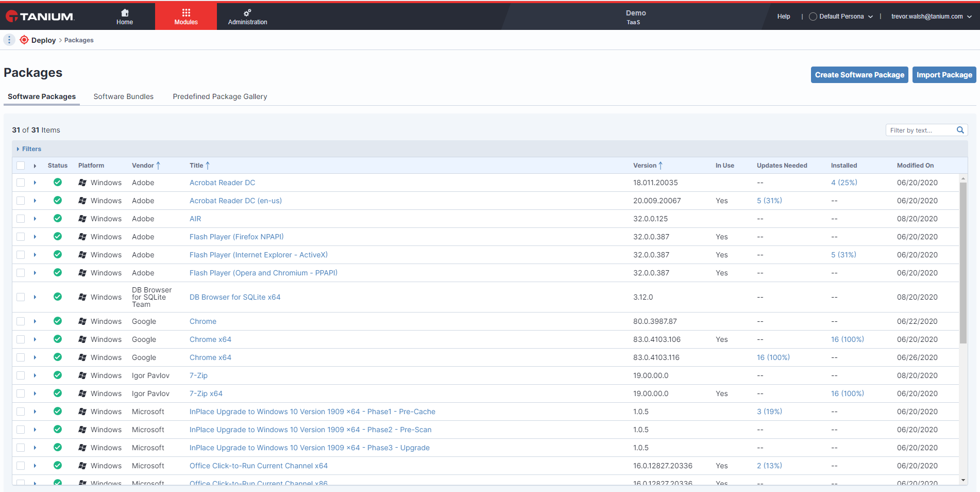Click status check for Chrome x64 83.0.4103.116
The height and width of the screenshot is (492, 980).
click(x=58, y=357)
